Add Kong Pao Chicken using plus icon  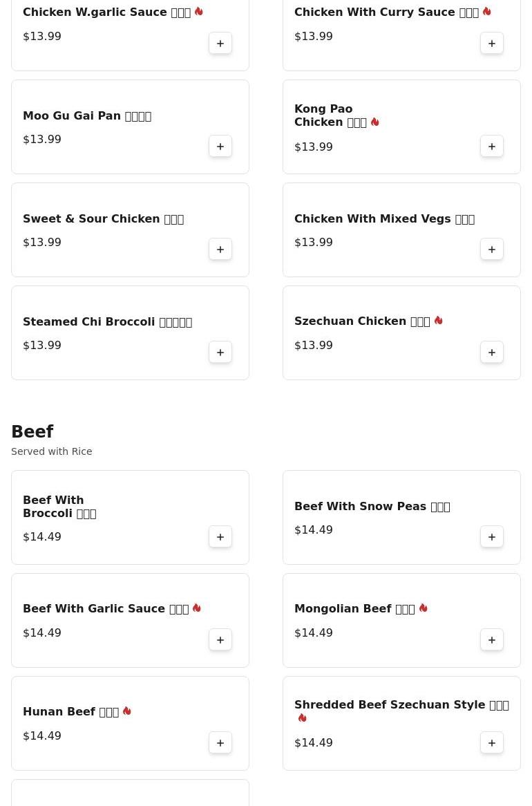tap(491, 146)
